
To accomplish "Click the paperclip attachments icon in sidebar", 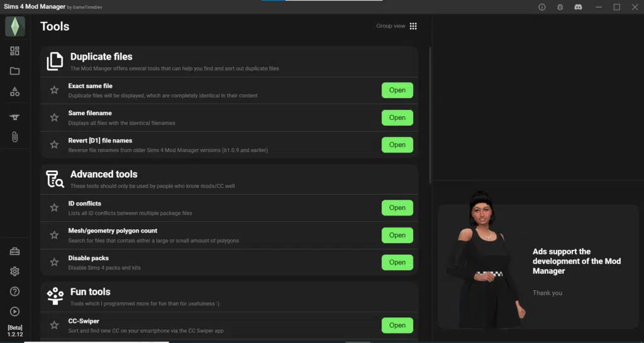I will click(x=14, y=136).
